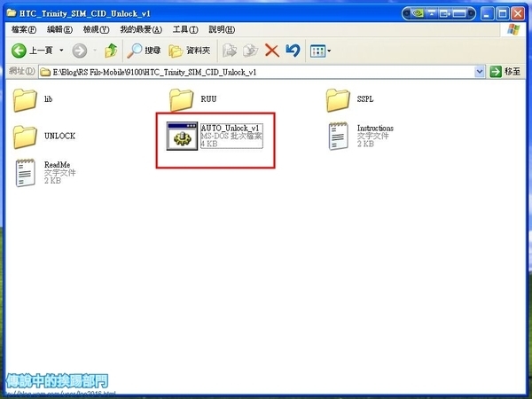This screenshot has width=532, height=399.
Task: Close the HTC_Trinity_SIM_CID_Unlock_v1 window
Action: 518,14
